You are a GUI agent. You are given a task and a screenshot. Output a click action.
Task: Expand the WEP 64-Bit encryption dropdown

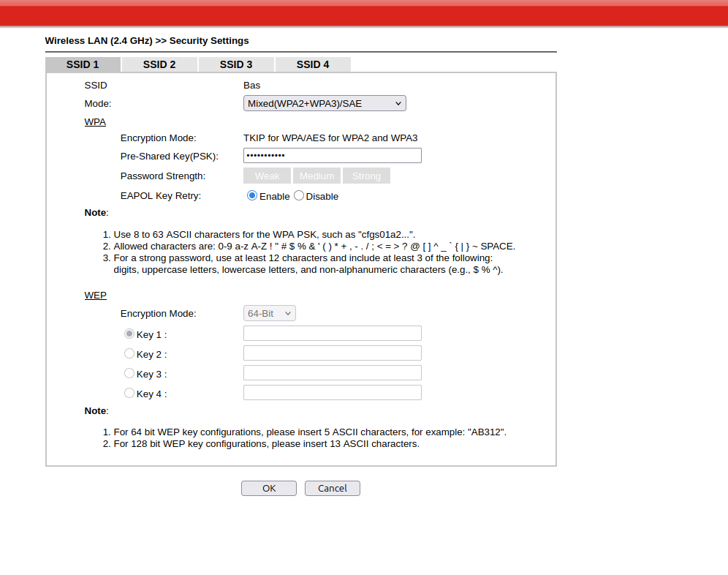click(x=269, y=314)
